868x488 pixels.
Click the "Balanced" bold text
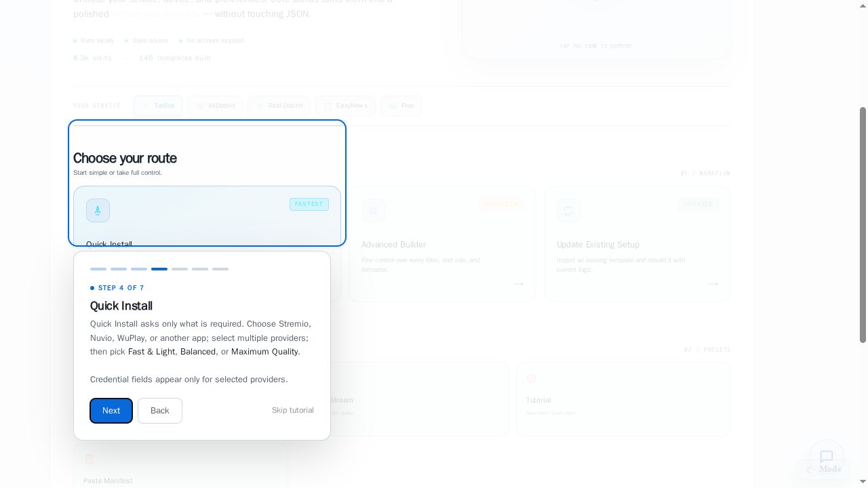point(198,352)
